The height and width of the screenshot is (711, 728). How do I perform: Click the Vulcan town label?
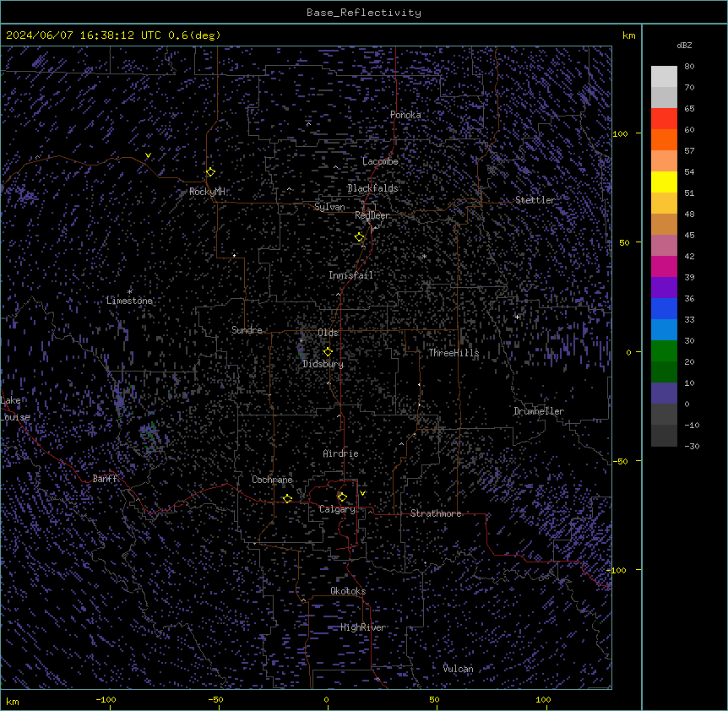coord(458,669)
